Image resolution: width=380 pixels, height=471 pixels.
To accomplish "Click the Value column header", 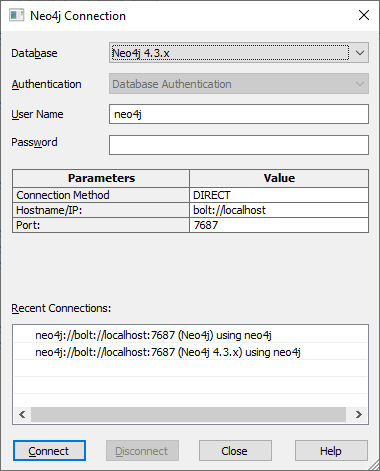I will click(x=279, y=178).
